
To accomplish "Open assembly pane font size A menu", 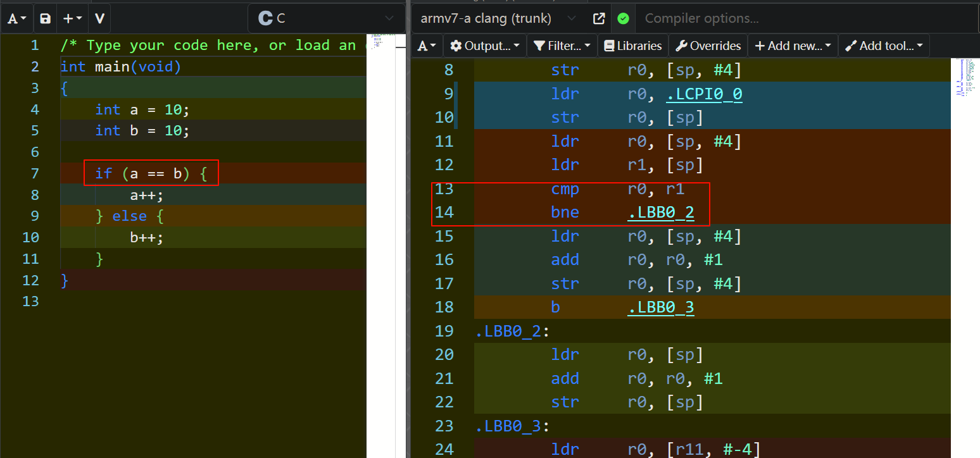I will coord(429,46).
